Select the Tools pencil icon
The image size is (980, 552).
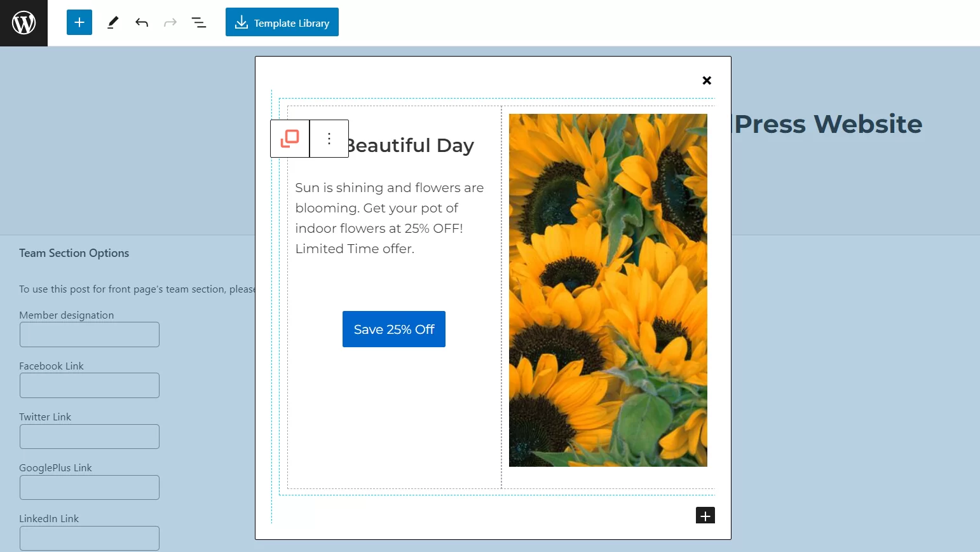point(113,23)
